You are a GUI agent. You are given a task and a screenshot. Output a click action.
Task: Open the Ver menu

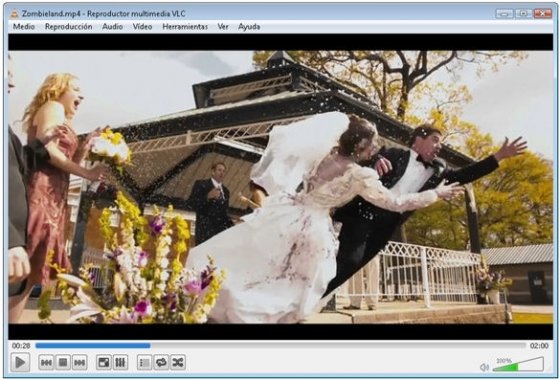click(x=223, y=27)
